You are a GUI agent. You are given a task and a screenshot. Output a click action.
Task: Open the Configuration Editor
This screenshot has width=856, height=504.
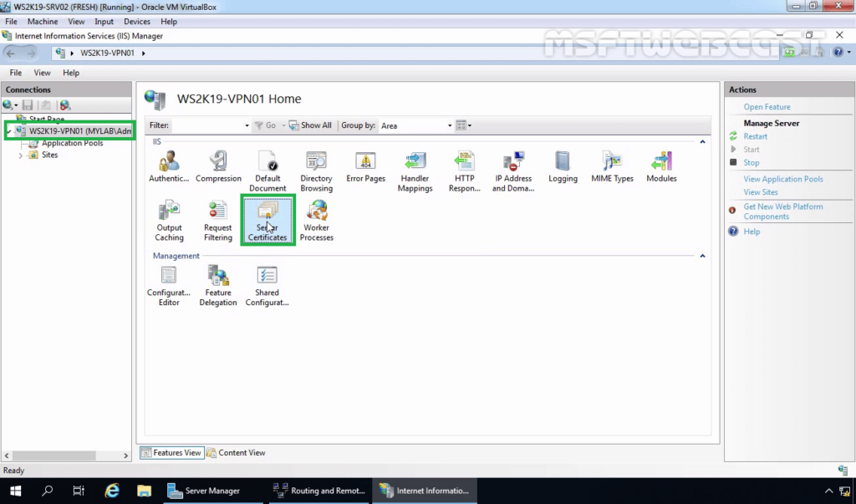169,286
